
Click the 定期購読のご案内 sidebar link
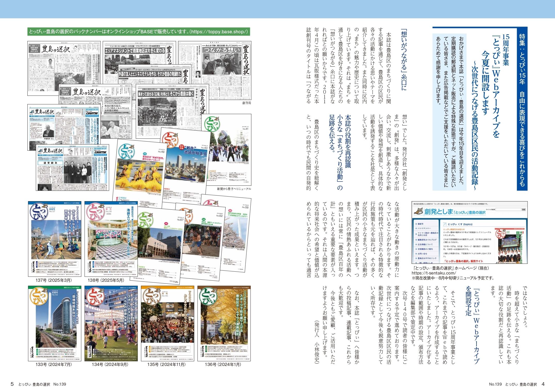click(425, 249)
